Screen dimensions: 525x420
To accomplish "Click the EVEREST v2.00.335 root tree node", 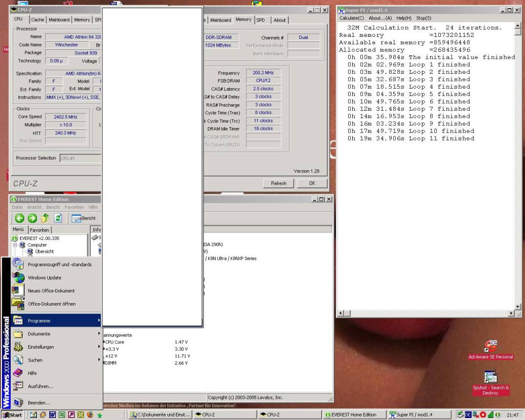I will 39,238.
